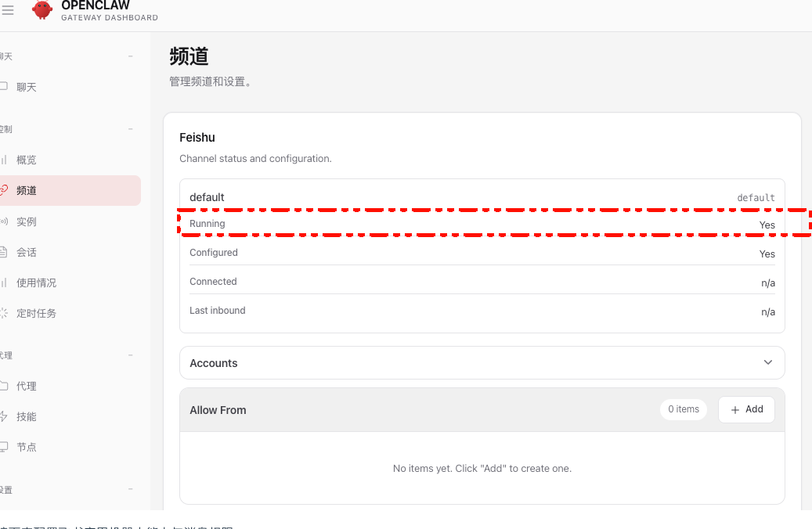Image resolution: width=812 pixels, height=529 pixels.
Task: Click the "0 items" badge
Action: pos(684,409)
